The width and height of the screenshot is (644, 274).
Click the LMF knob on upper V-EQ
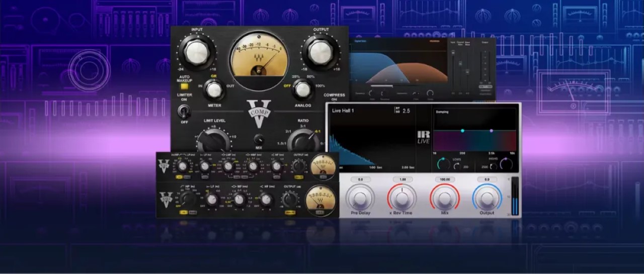(x=228, y=166)
